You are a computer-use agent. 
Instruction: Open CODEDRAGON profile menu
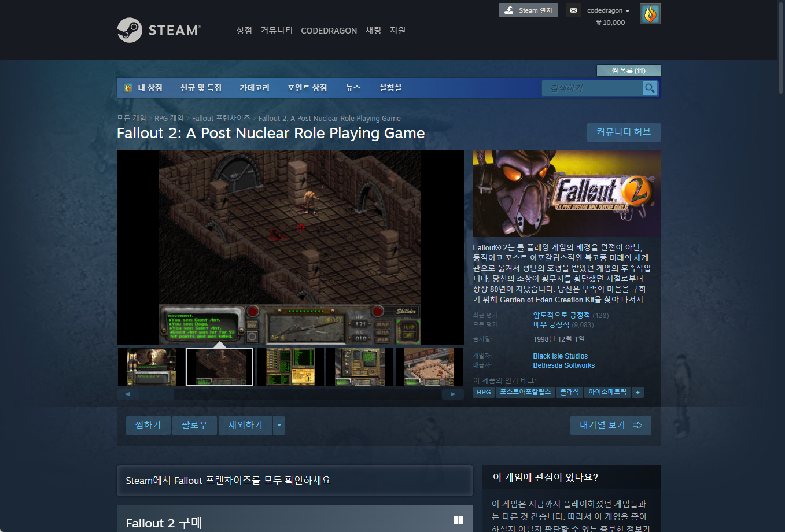tap(329, 31)
